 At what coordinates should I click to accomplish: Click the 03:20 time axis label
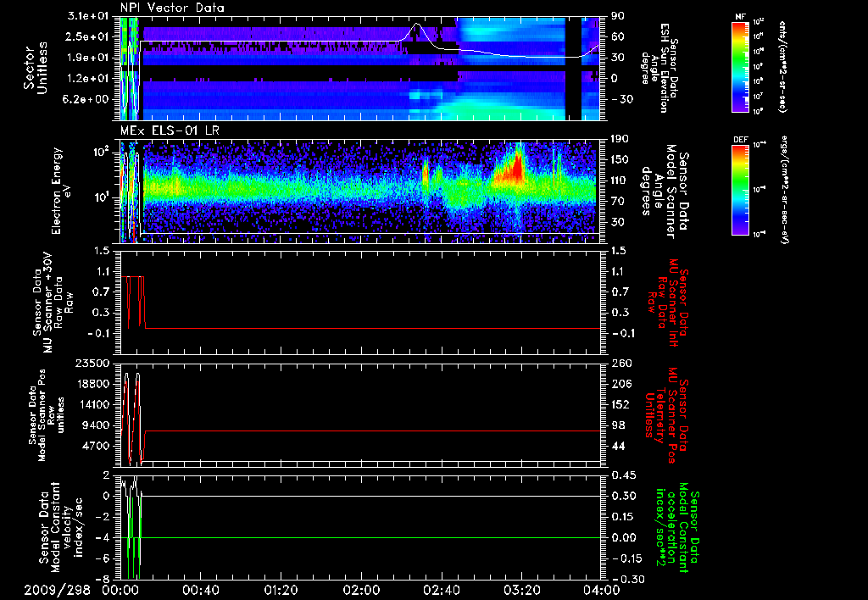coord(521,590)
